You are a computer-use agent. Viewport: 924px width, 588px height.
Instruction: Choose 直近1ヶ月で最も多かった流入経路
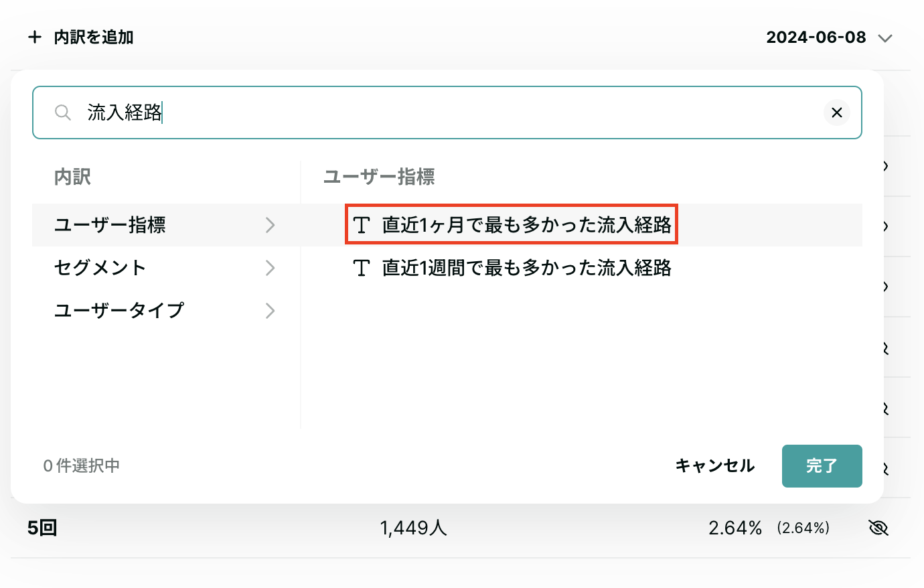(x=526, y=225)
